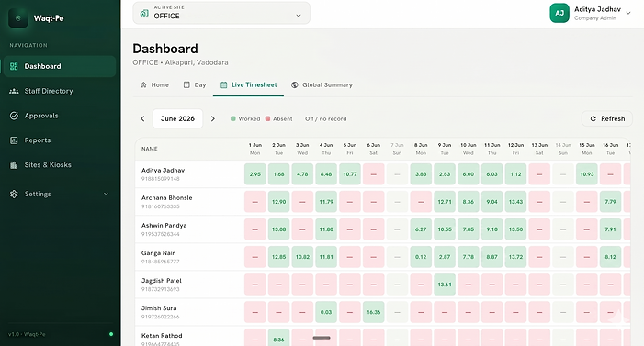Select the Jimish Sura row name
This screenshot has height=346, width=644.
point(159,307)
